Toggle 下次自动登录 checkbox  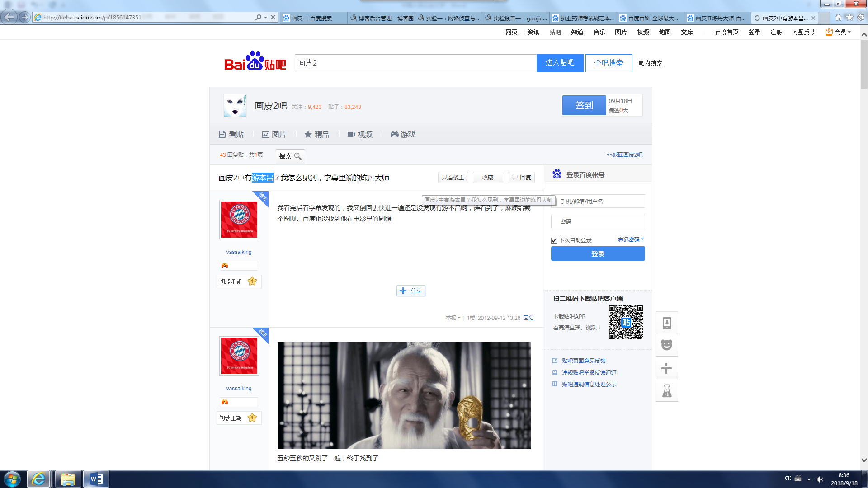pos(554,240)
